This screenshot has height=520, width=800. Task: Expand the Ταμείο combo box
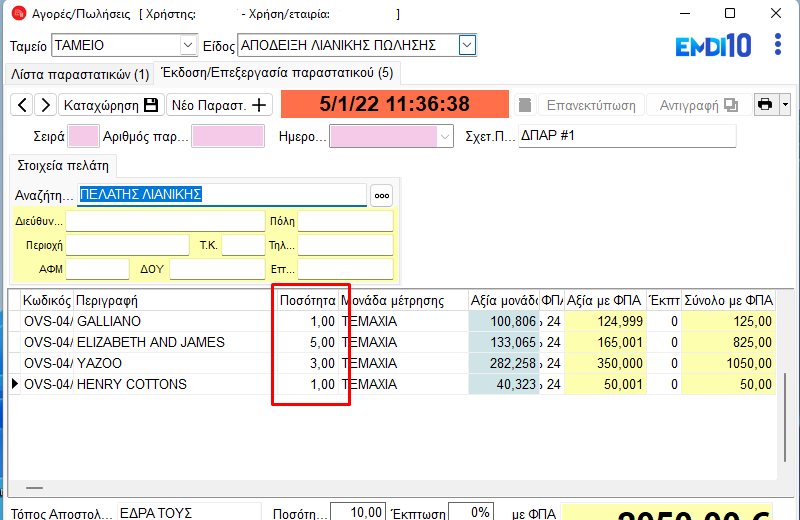point(188,45)
